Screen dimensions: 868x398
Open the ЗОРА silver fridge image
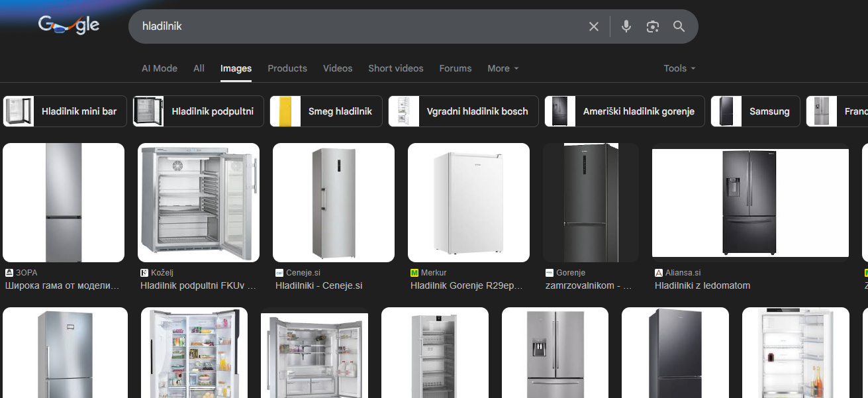click(64, 203)
